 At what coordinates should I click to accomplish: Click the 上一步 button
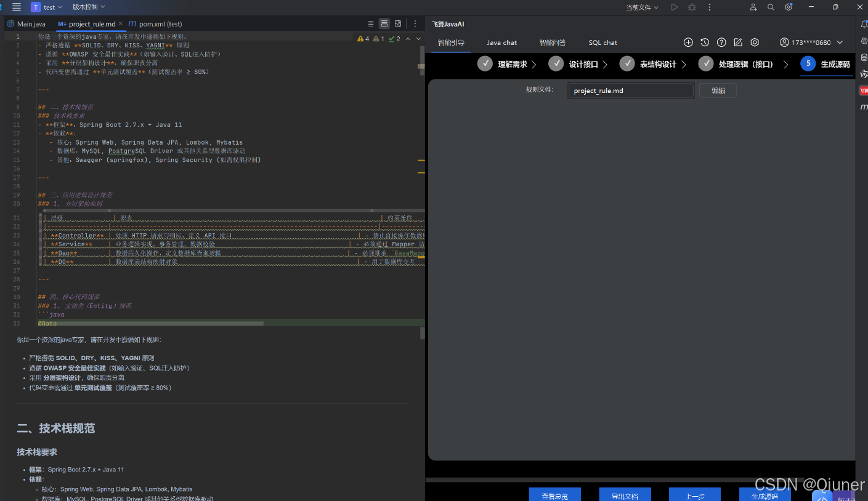[695, 495]
